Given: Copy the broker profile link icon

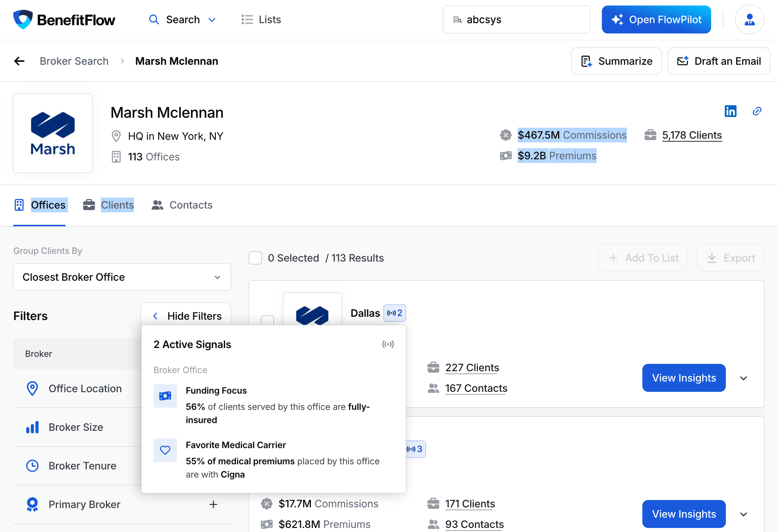Looking at the screenshot, I should (757, 111).
